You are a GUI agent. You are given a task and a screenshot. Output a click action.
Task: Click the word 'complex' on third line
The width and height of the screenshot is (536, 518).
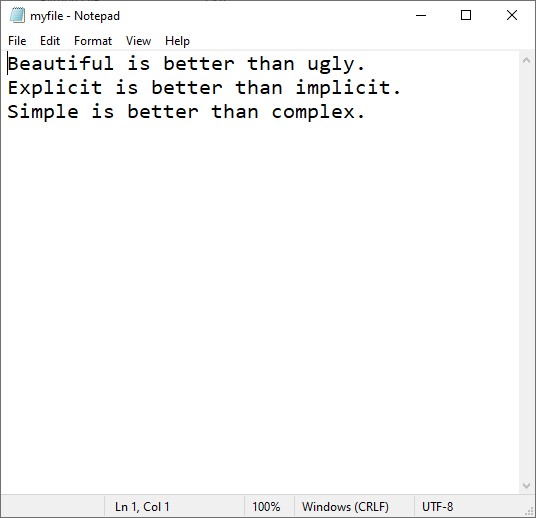point(313,112)
